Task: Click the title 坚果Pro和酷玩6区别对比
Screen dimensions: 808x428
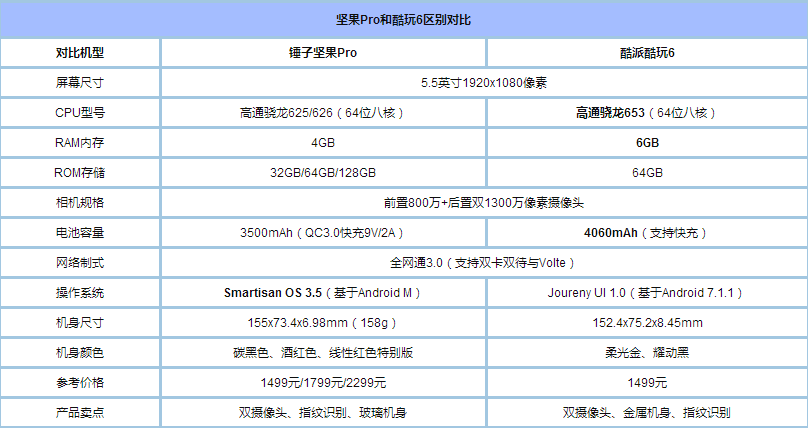Action: click(x=403, y=20)
